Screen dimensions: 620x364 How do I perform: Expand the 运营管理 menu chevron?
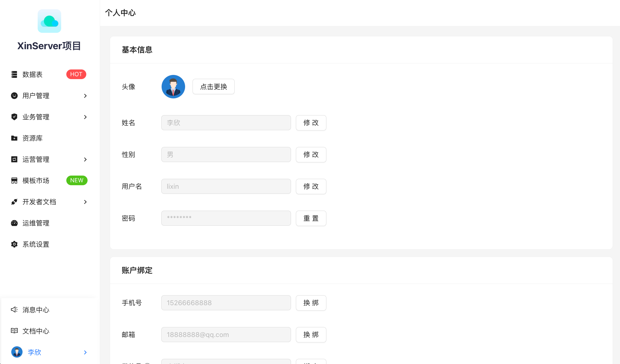click(x=85, y=159)
